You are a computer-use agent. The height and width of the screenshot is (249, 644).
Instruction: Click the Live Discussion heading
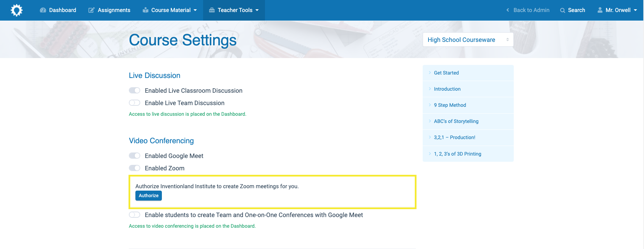(x=155, y=75)
